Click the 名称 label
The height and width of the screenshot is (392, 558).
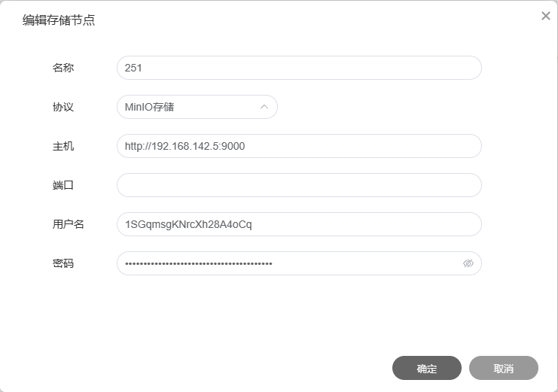point(63,68)
